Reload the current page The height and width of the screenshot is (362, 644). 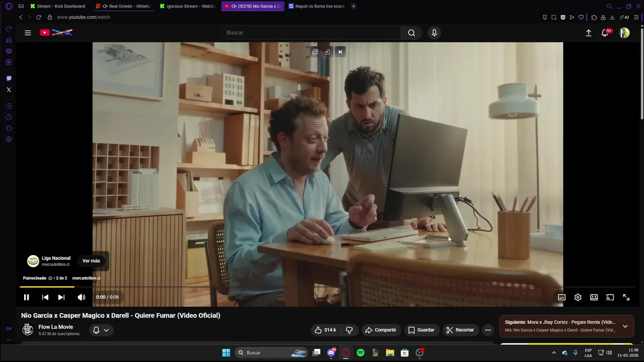39,17
